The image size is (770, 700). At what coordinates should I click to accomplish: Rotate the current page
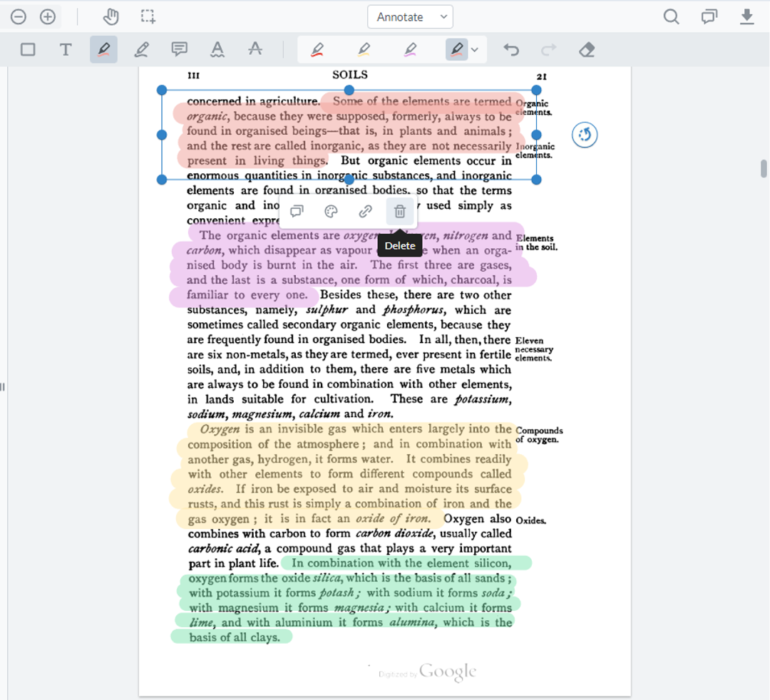pyautogui.click(x=585, y=135)
